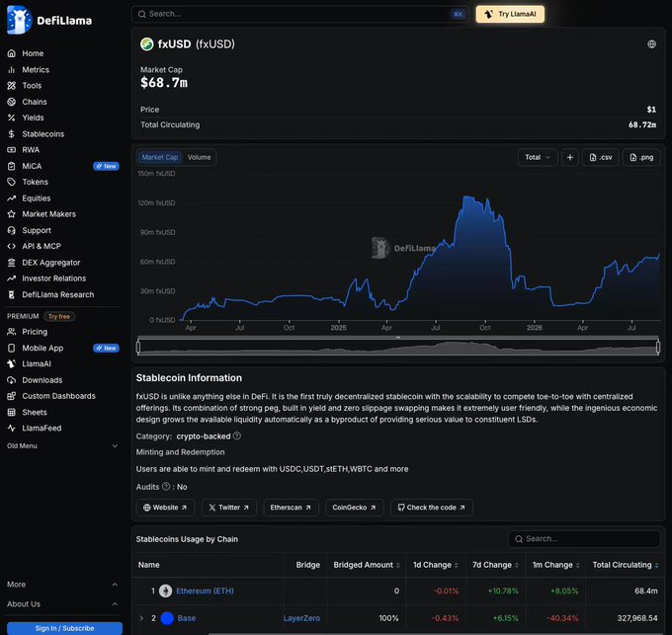
Task: Click Sign In / Subscribe button
Action: (64, 628)
